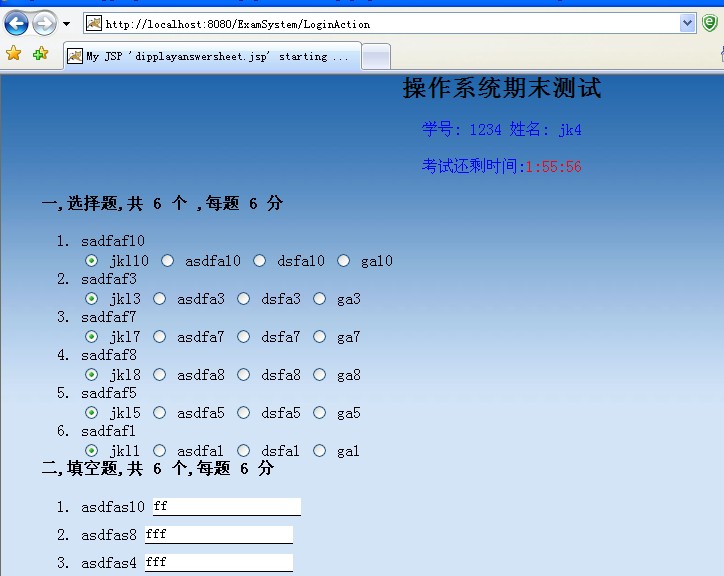Image resolution: width=724 pixels, height=576 pixels.
Task: Select option jkl10 for question 1
Action: pyautogui.click(x=91, y=261)
